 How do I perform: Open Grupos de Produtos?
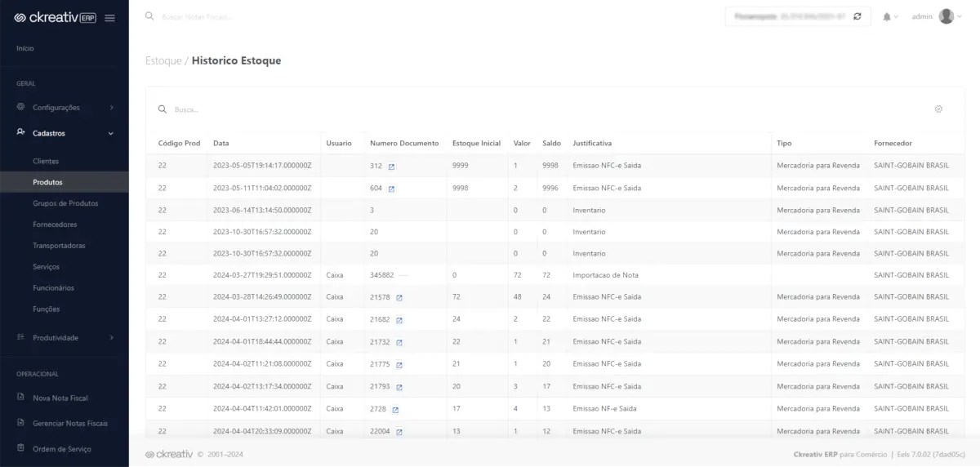point(65,203)
